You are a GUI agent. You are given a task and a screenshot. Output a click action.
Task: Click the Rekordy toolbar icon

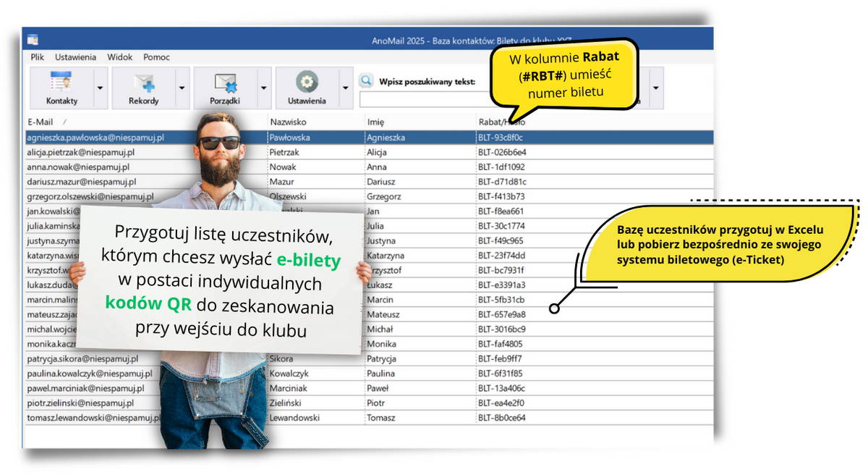click(x=143, y=88)
